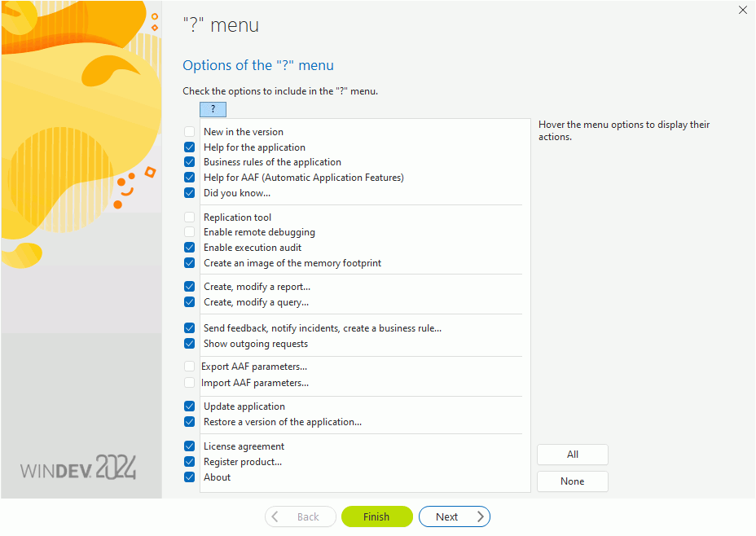
Task: Enable remote debugging checkbox
Action: click(x=190, y=232)
